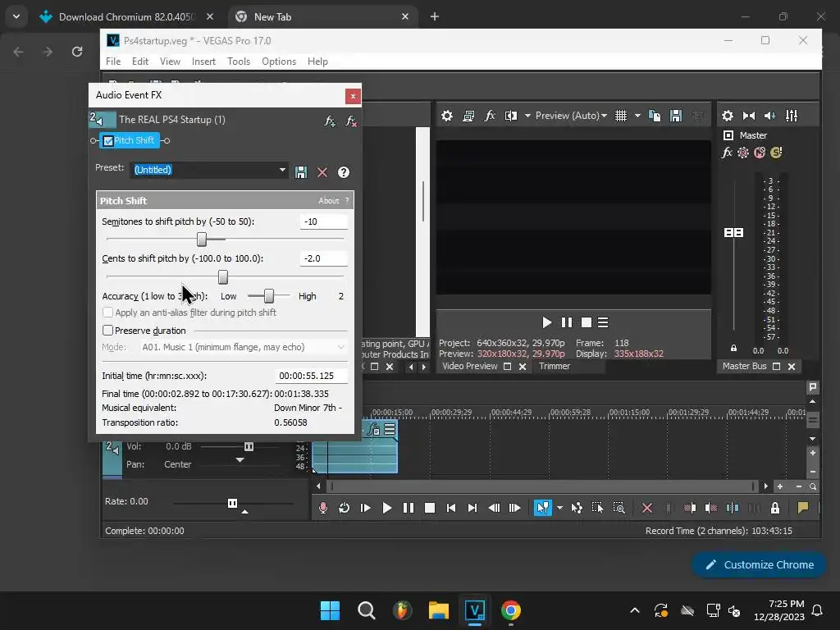The image size is (840, 630).
Task: Click Play in timeline transport bar
Action: point(387,508)
